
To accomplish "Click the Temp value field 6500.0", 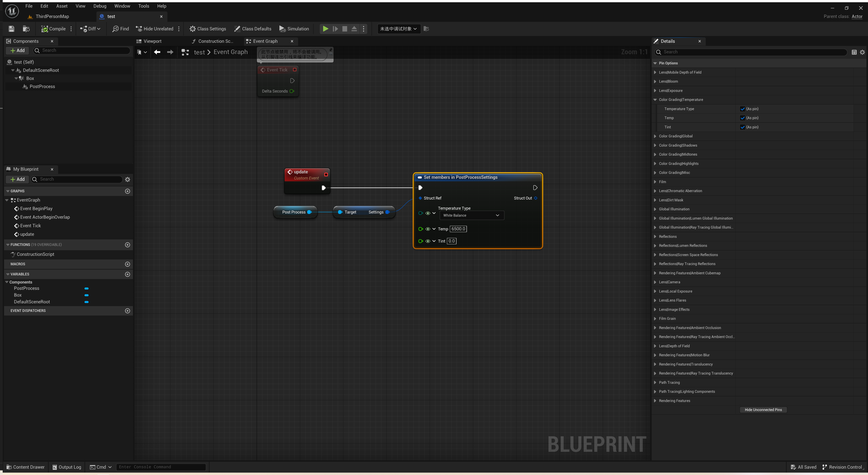I will 458,229.
